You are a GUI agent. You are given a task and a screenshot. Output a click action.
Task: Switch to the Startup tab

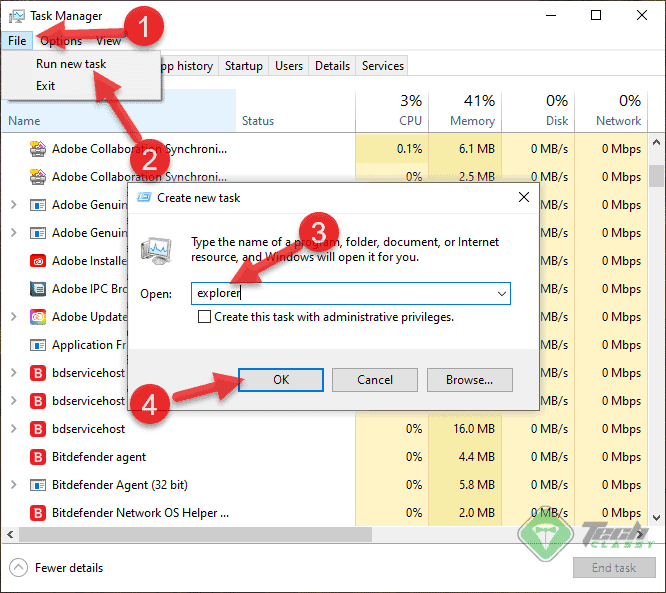244,66
